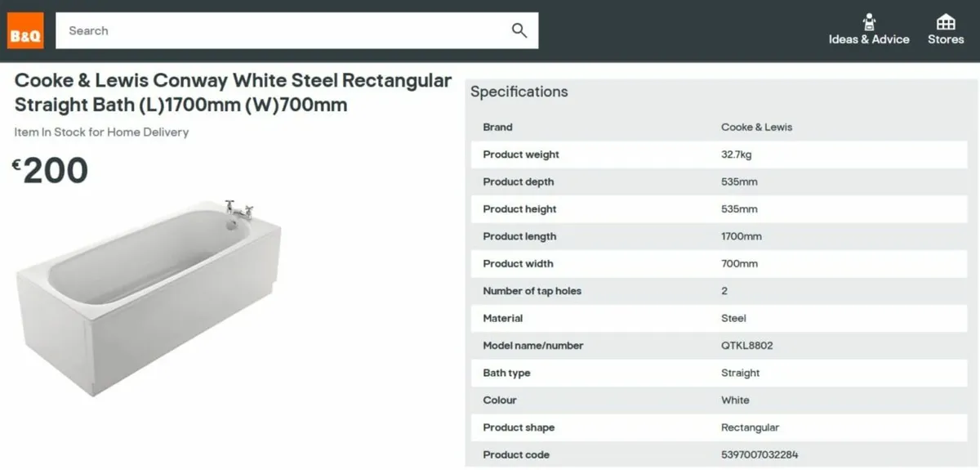Screen dimensions: 980x470
Task: Select the model number QTKL8802
Action: tap(746, 346)
